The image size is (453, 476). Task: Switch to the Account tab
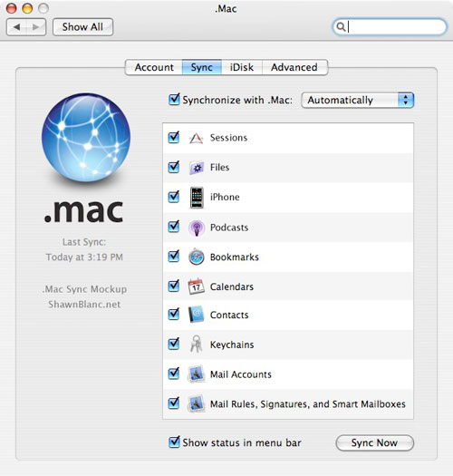[154, 67]
